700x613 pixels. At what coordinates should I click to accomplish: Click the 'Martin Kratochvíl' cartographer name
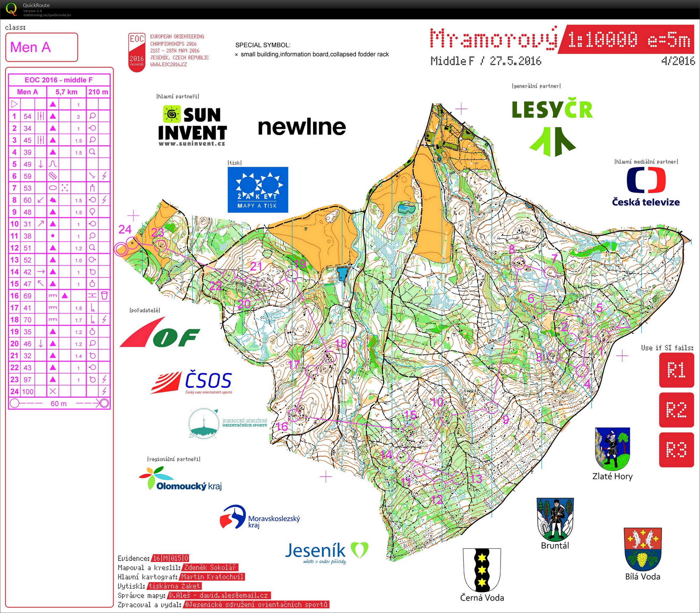coord(212,576)
